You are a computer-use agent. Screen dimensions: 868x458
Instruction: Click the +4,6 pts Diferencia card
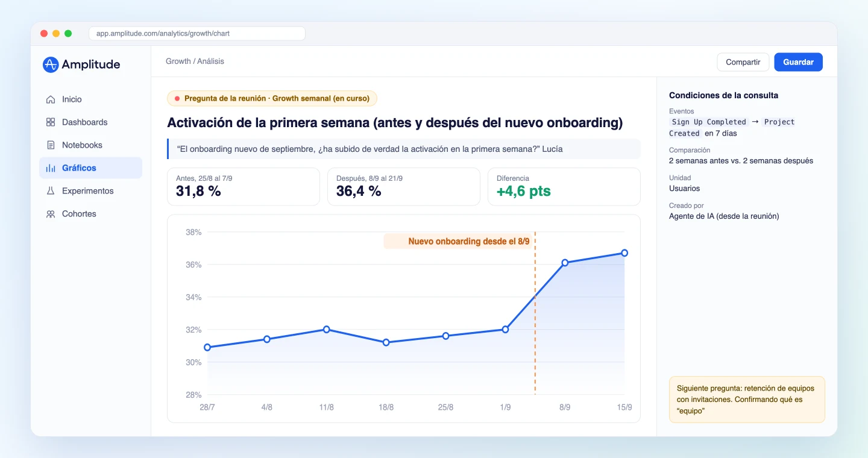[x=564, y=187]
